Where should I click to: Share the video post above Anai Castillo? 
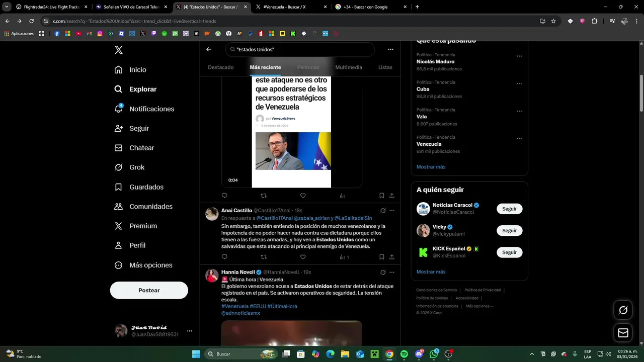392,196
